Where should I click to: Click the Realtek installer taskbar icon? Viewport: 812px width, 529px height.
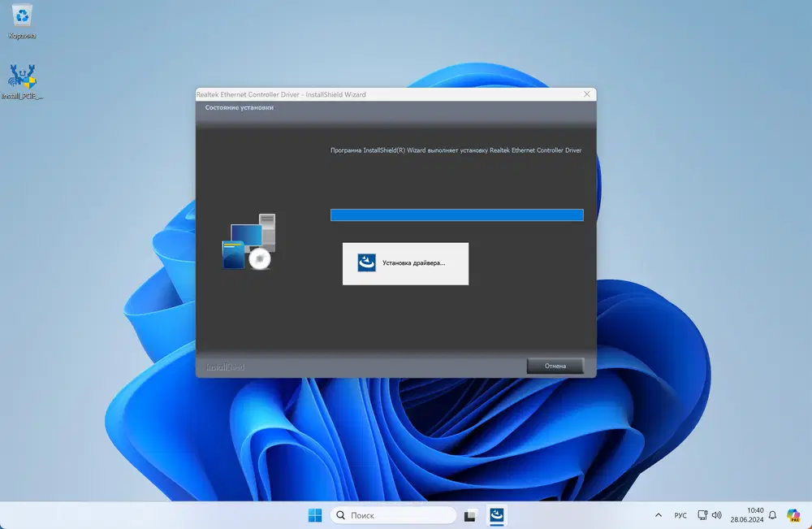(x=497, y=515)
